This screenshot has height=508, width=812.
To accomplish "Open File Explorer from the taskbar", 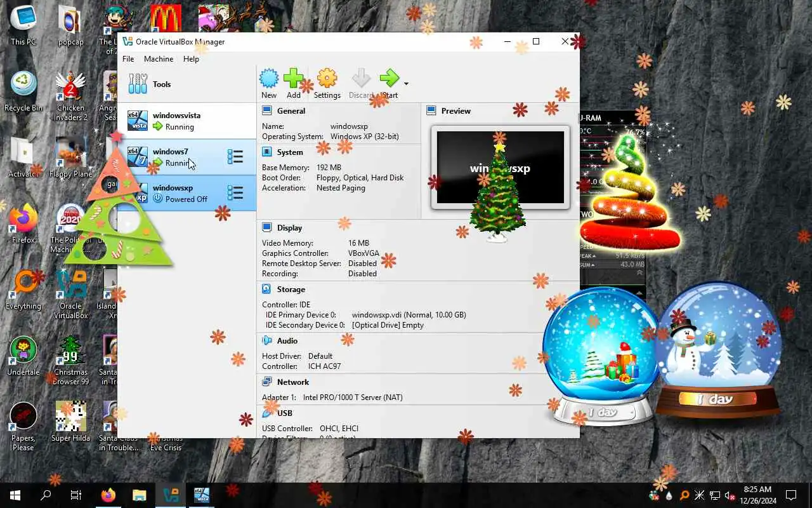I will [139, 495].
